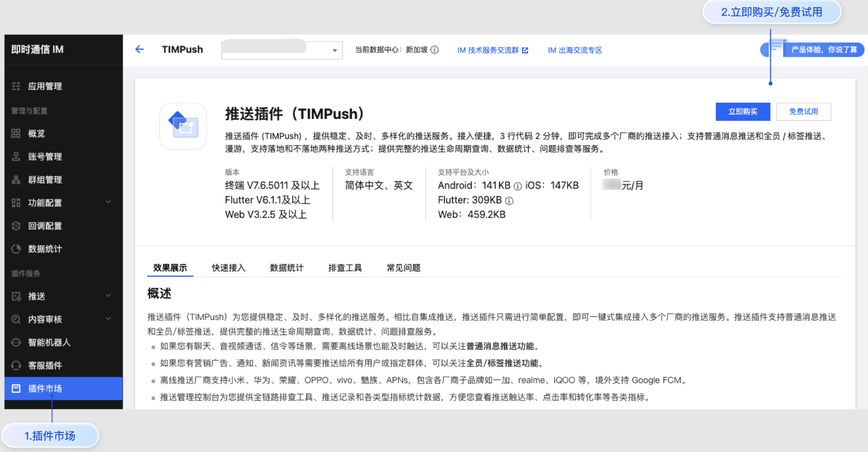Image resolution: width=868 pixels, height=452 pixels.
Task: Click the 推送插件（TIMPush）heading
Action: (x=295, y=114)
